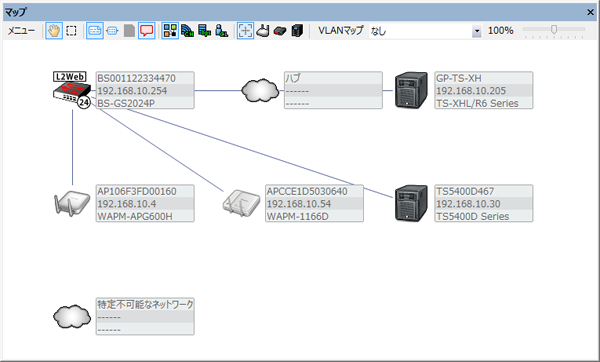Select the GP-TS-XH NAS icon

tap(411, 90)
